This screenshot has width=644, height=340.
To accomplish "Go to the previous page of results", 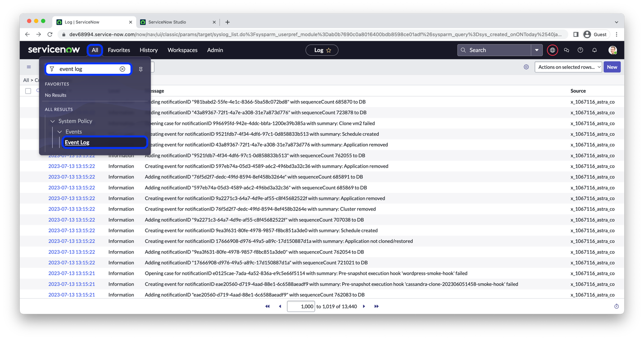I will 280,306.
